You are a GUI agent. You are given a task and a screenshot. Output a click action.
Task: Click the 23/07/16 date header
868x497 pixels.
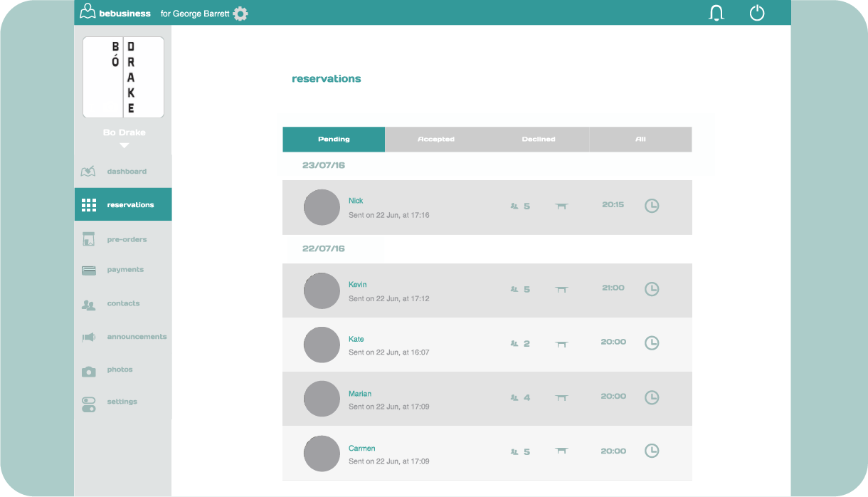click(323, 165)
